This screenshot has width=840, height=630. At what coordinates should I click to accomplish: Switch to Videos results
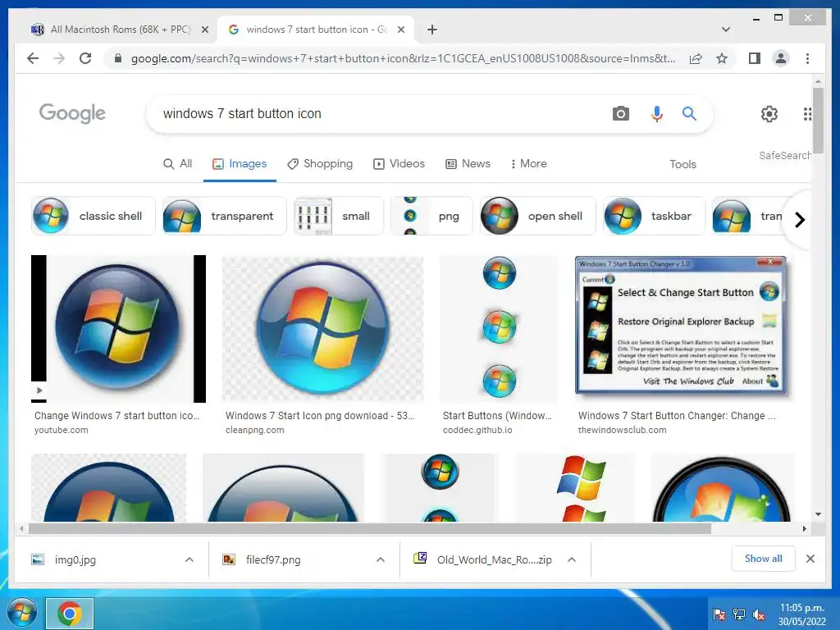pyautogui.click(x=399, y=164)
